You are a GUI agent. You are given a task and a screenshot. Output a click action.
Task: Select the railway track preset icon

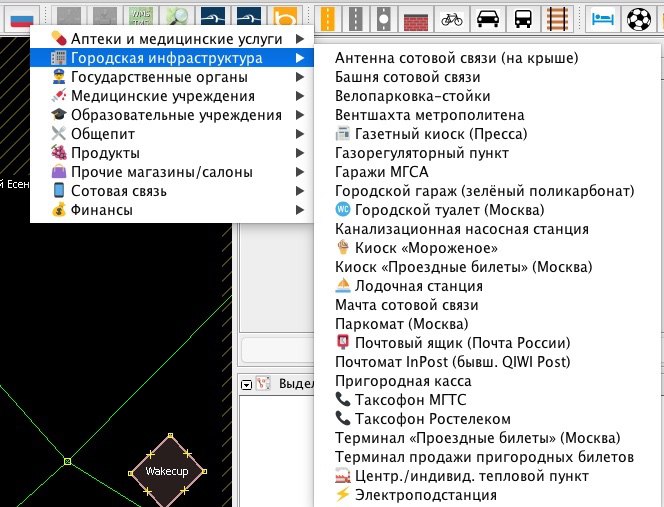click(558, 18)
